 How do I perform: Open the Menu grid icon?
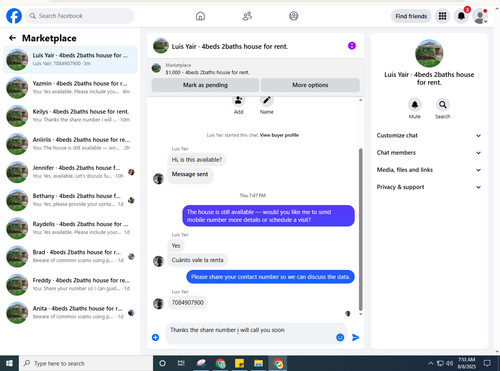(x=442, y=16)
